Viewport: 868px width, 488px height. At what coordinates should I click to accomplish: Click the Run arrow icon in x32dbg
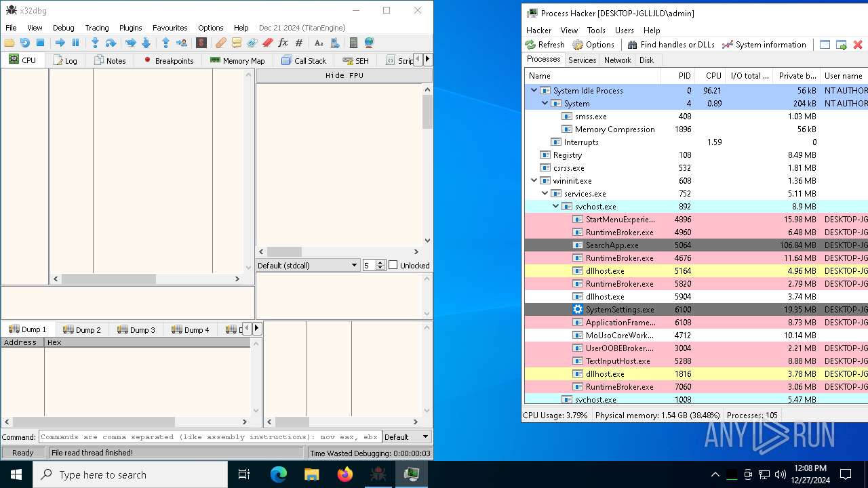[x=60, y=43]
